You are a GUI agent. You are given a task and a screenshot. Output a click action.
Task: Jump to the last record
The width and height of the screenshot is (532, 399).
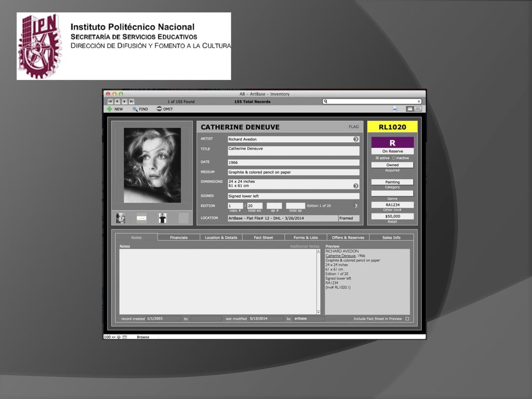click(x=131, y=101)
